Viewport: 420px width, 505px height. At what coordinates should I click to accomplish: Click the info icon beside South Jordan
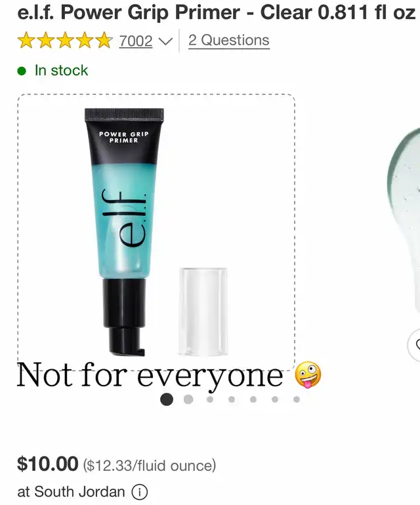coord(140,492)
